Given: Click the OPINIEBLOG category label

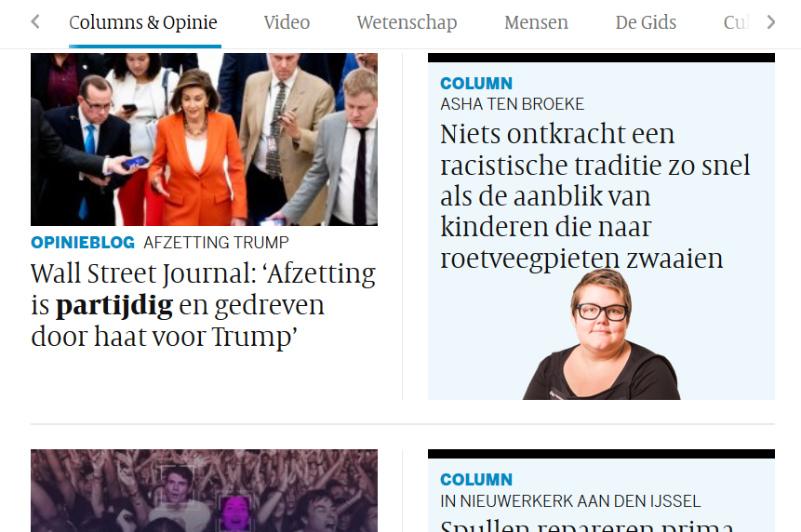Looking at the screenshot, I should (83, 243).
